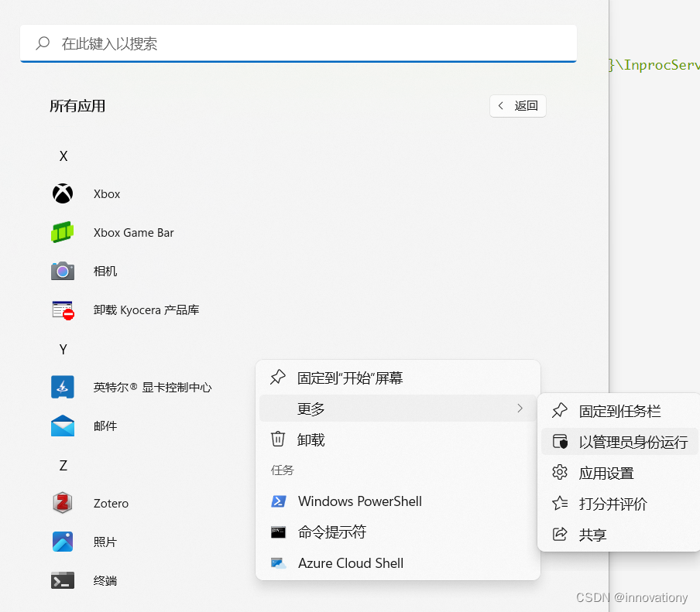This screenshot has height=612, width=700.
Task: Click the star icon for 打分并评价
Action: pyautogui.click(x=560, y=503)
